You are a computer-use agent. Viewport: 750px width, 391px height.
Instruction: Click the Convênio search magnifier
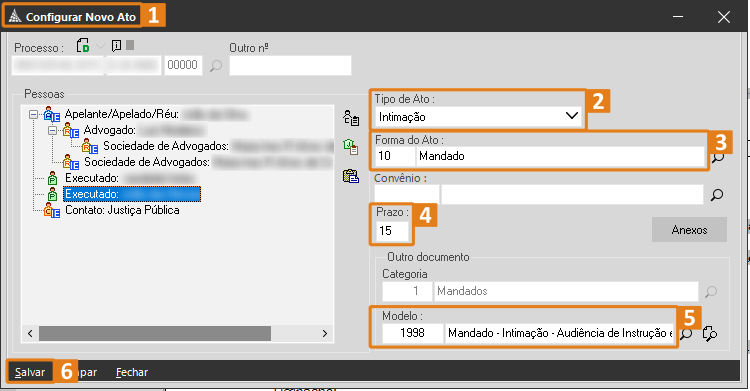(x=717, y=195)
